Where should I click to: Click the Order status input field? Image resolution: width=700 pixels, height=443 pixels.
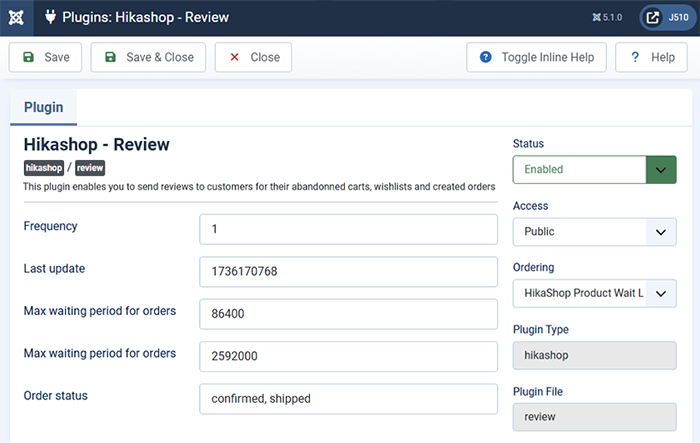pos(348,399)
